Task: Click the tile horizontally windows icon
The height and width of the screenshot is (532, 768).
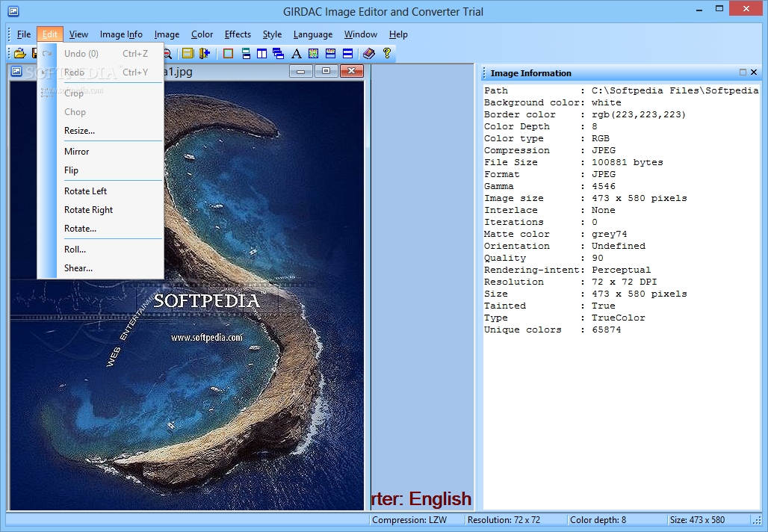Action: tap(246, 53)
